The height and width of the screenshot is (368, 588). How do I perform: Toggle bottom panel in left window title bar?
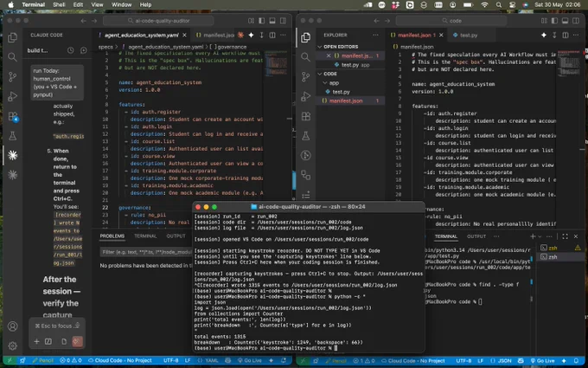point(272,21)
